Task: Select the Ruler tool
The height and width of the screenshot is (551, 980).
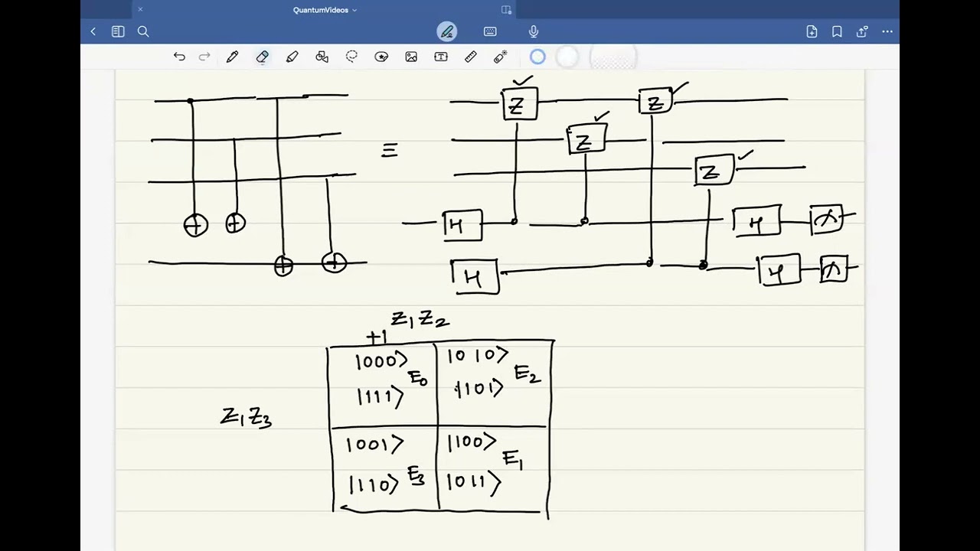Action: coord(471,57)
